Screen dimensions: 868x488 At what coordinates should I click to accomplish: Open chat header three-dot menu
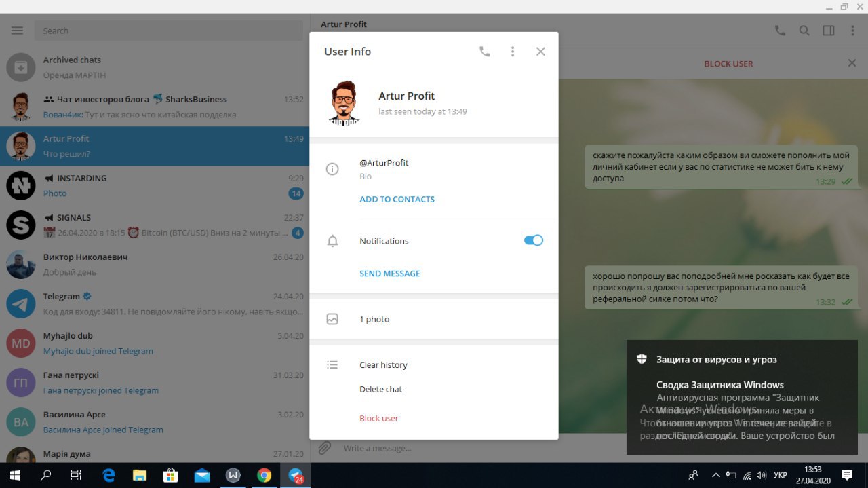852,31
